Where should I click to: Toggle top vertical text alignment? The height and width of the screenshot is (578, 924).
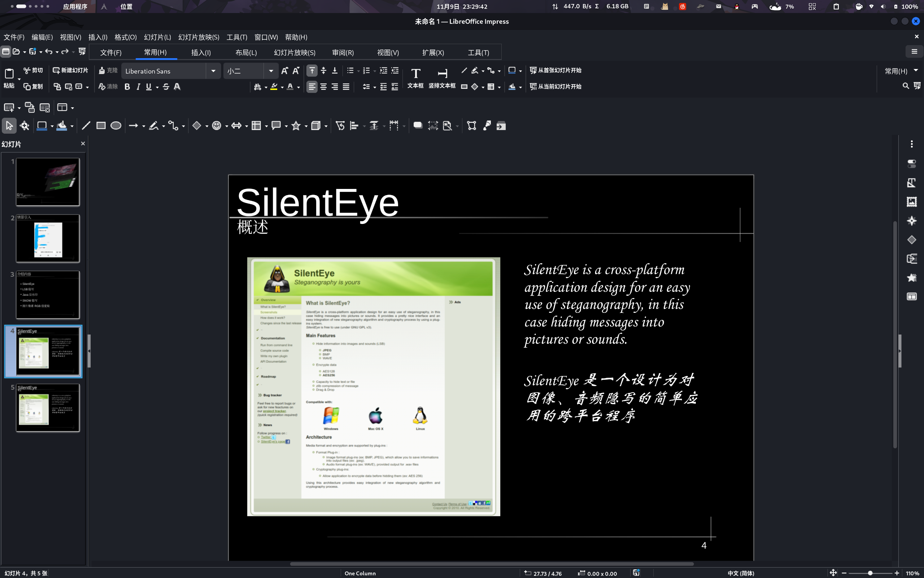(312, 71)
